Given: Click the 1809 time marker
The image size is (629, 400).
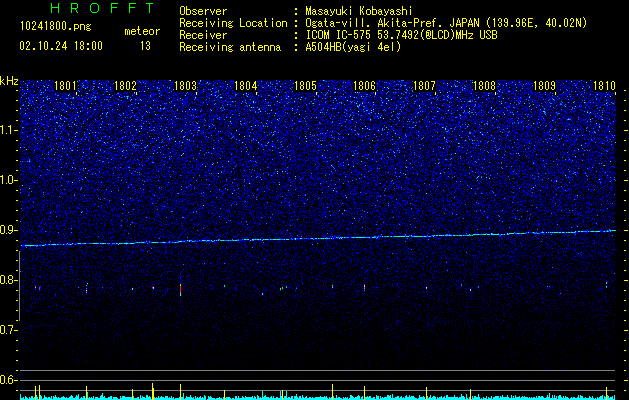Looking at the screenshot, I should tap(544, 86).
